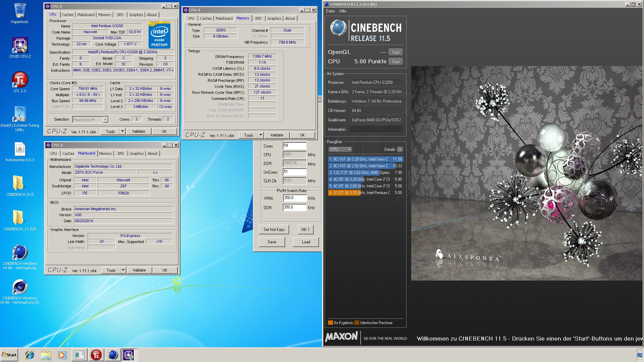
Task: Switch to Graphics tab in Mainboard CPU-Z window
Action: (x=137, y=154)
